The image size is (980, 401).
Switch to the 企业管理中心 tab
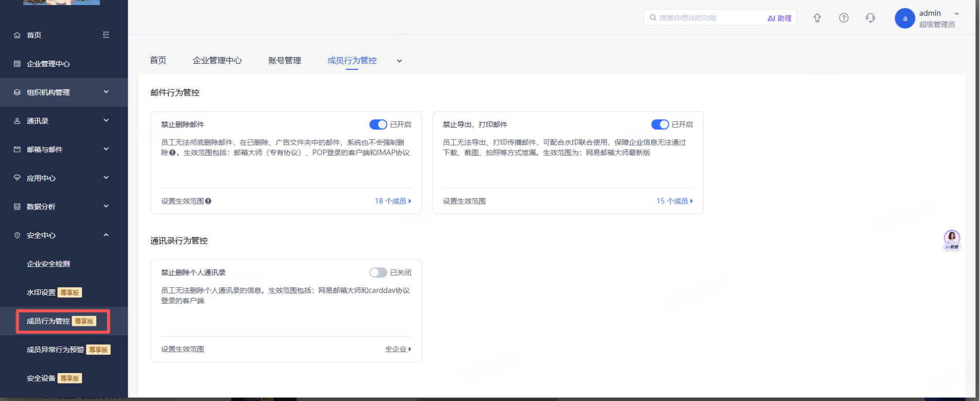(217, 60)
